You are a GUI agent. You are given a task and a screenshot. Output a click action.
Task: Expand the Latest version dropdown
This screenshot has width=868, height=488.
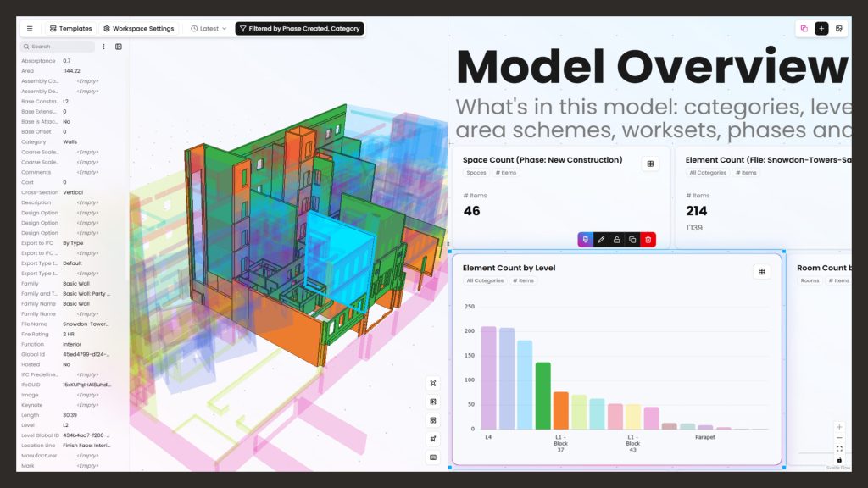click(209, 29)
